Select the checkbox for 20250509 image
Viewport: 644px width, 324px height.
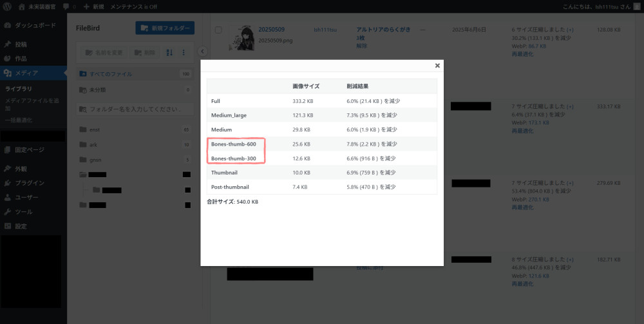[x=218, y=30]
